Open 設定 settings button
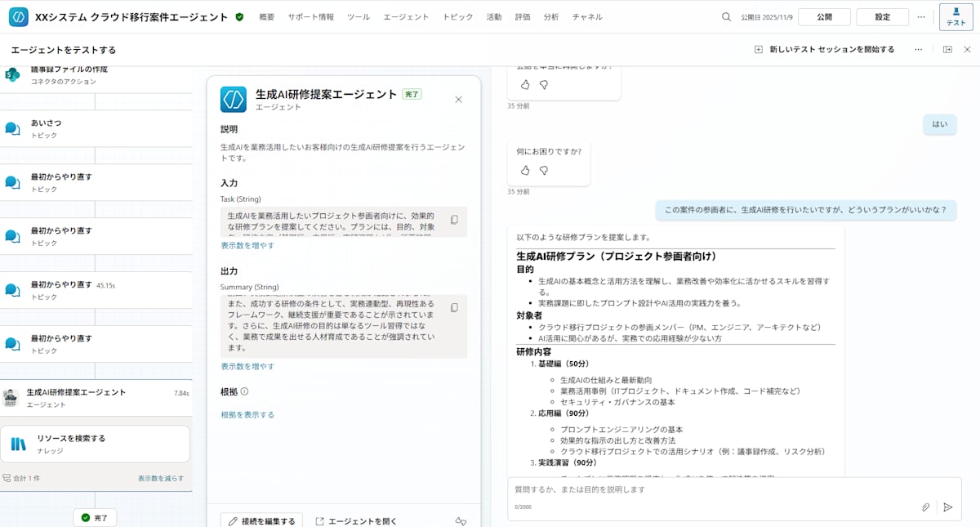 (883, 16)
